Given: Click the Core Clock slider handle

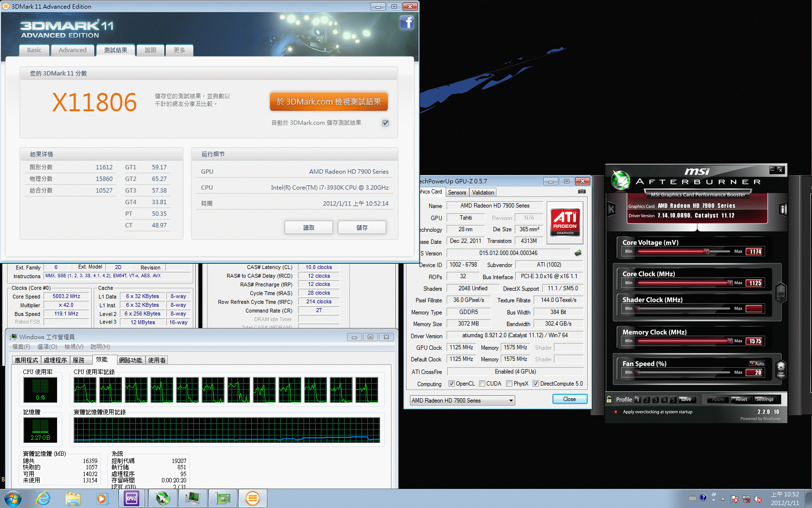Looking at the screenshot, I should pos(730,283).
